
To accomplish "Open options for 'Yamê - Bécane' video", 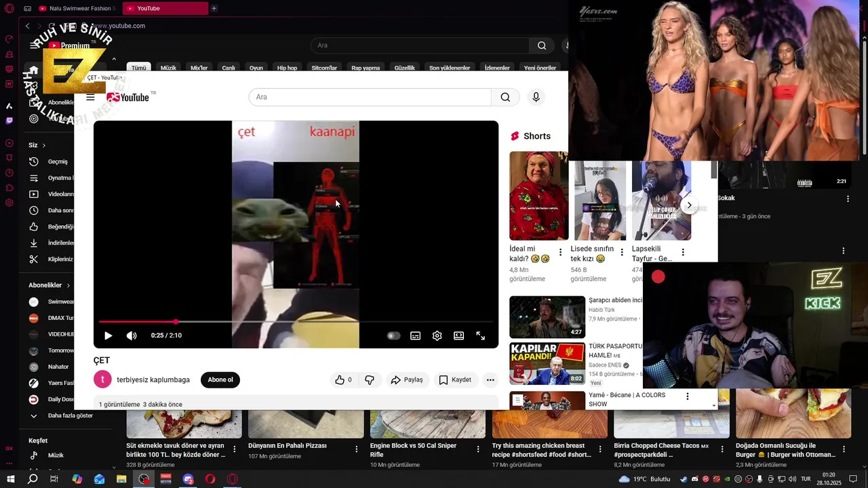I will click(x=687, y=396).
